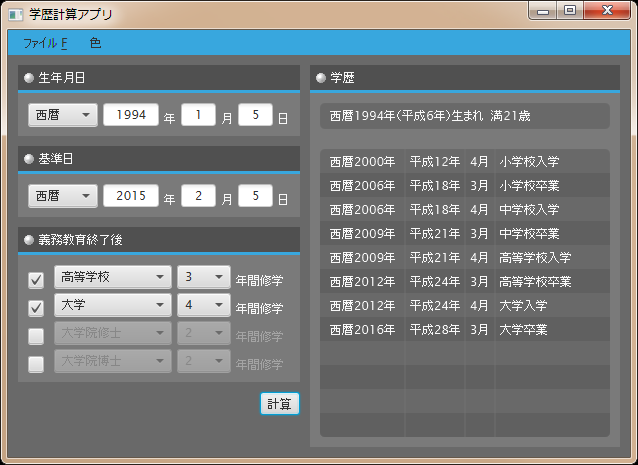Image resolution: width=638 pixels, height=465 pixels.
Task: Expand the 大学 school type dropdown
Action: tap(112, 306)
